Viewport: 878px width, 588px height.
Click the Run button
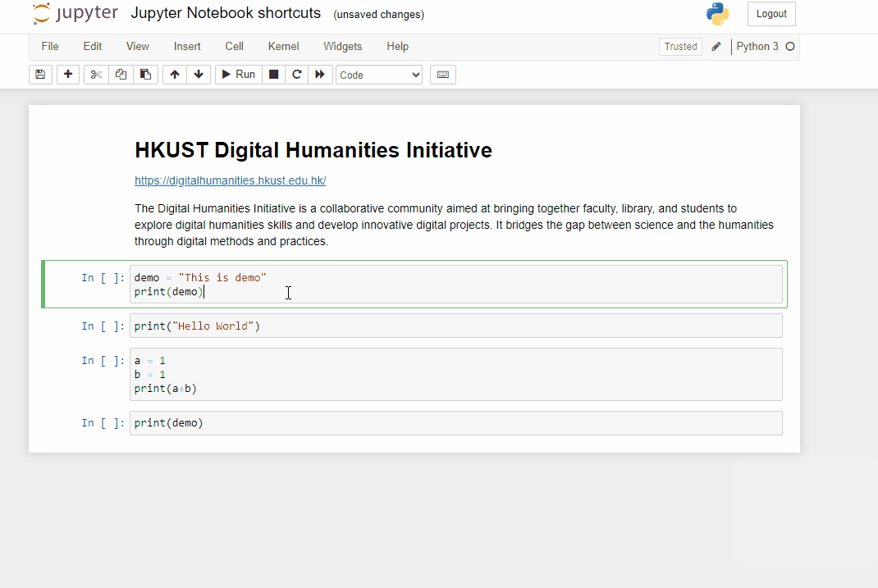pyautogui.click(x=237, y=75)
